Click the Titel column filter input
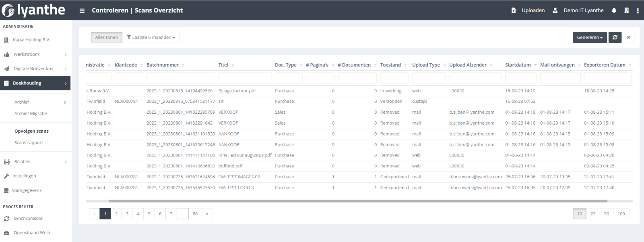The width and height of the screenshot is (644, 242). tap(245, 78)
